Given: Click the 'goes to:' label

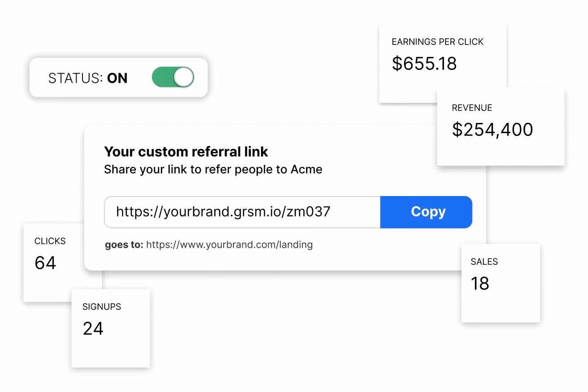Looking at the screenshot, I should [x=124, y=245].
